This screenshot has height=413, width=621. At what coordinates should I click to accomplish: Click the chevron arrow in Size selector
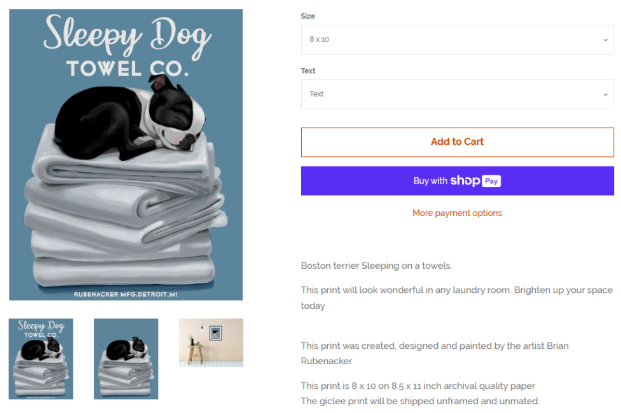click(x=605, y=40)
